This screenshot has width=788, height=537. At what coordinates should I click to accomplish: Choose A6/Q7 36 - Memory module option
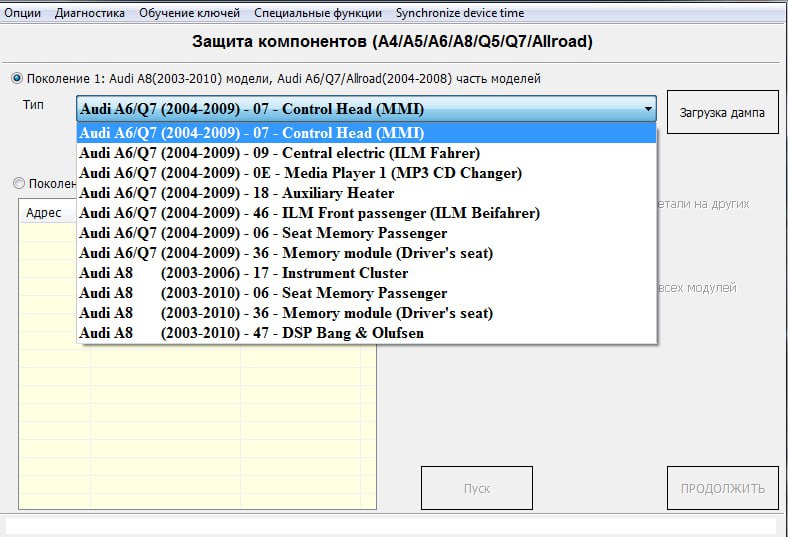tap(366, 253)
